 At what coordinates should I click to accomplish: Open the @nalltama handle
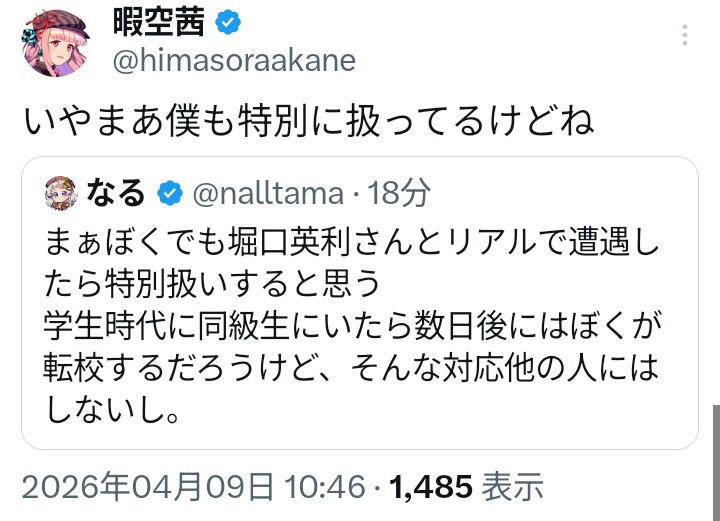pyautogui.click(x=268, y=192)
